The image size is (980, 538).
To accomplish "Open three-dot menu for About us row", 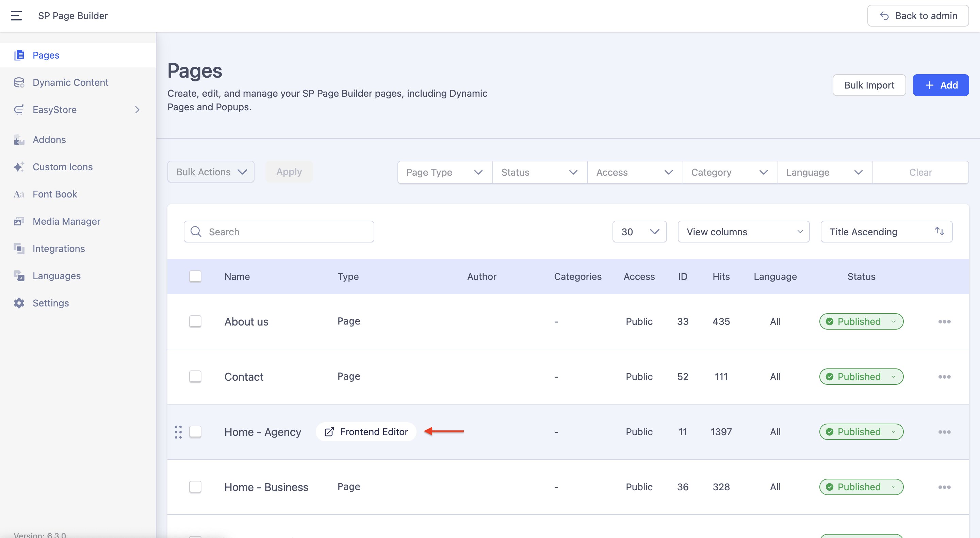I will [944, 322].
